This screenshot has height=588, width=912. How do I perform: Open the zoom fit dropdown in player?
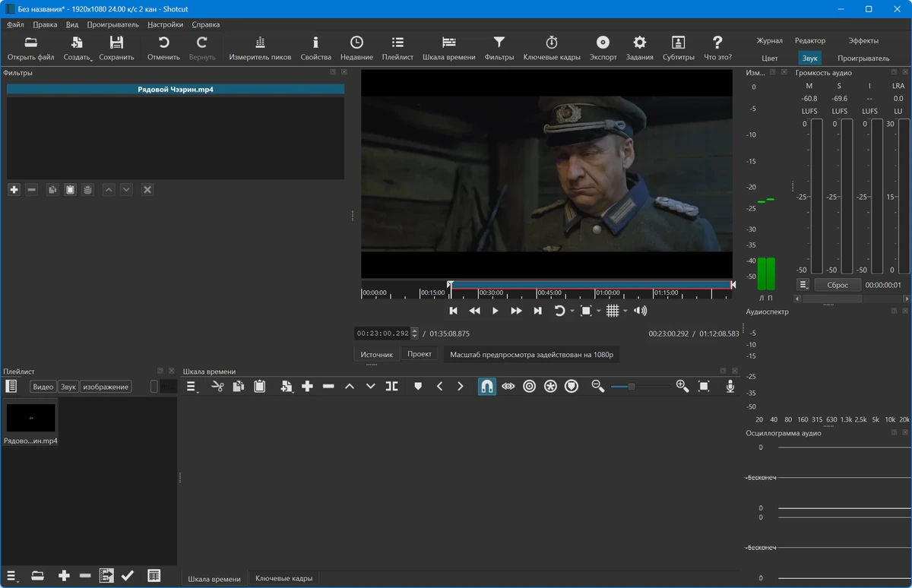click(598, 311)
